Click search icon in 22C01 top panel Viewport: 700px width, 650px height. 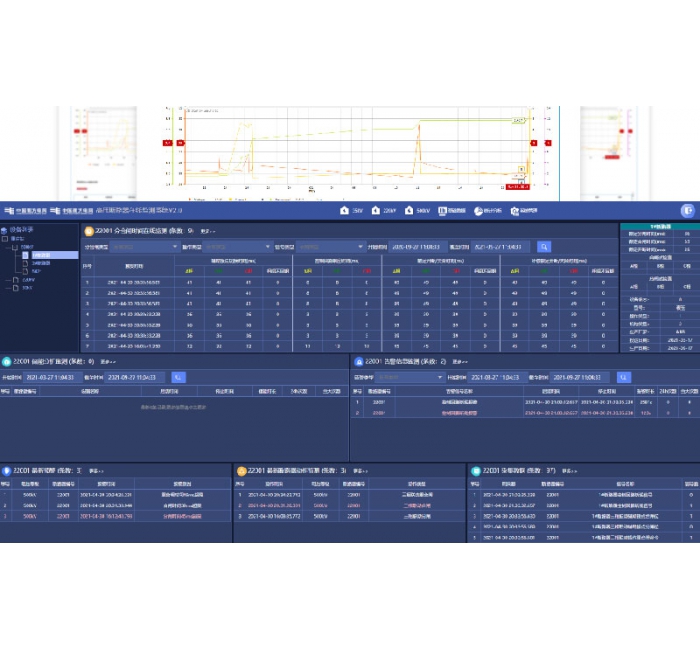click(x=544, y=246)
